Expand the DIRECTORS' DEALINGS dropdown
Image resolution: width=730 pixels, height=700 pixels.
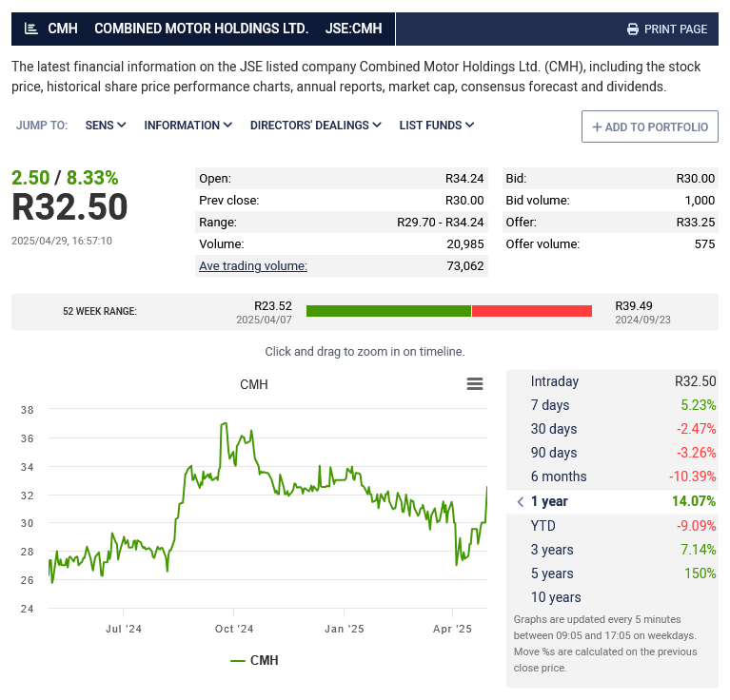(x=316, y=126)
